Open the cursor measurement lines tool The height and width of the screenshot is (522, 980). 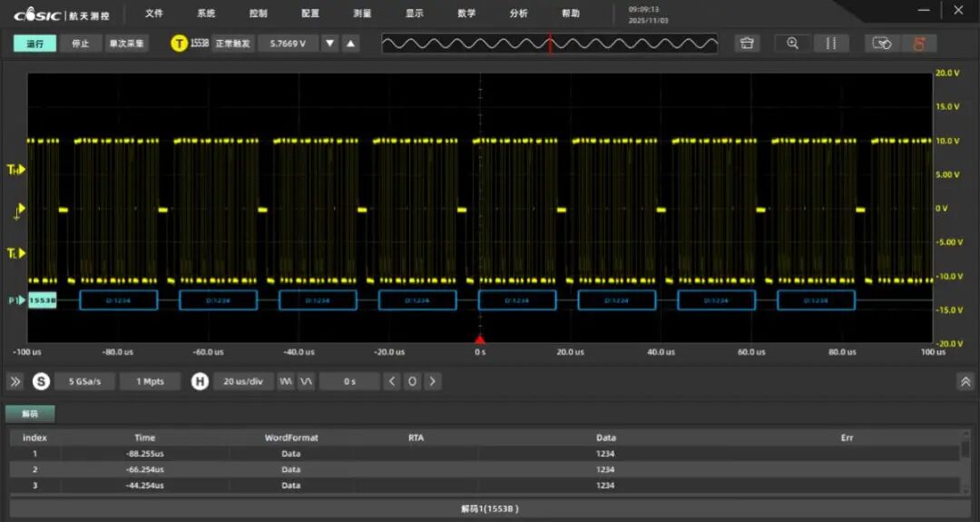830,44
